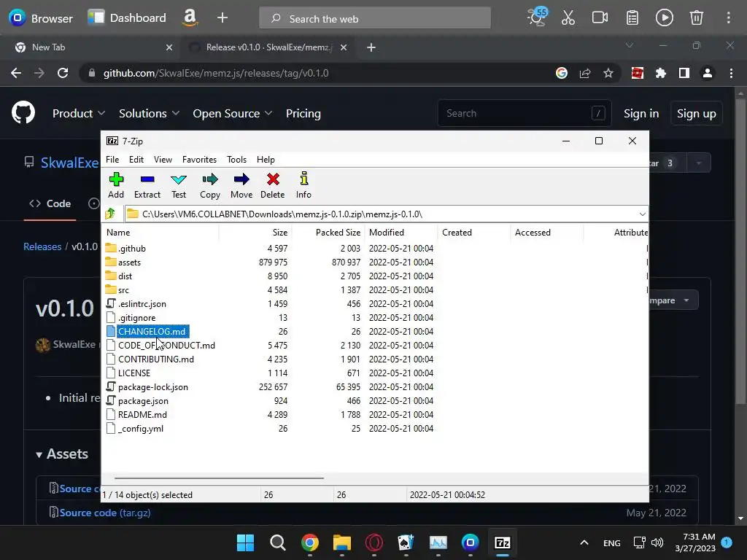This screenshot has width=747, height=560.
Task: Open the Releases breadcrumb link
Action: (42, 246)
